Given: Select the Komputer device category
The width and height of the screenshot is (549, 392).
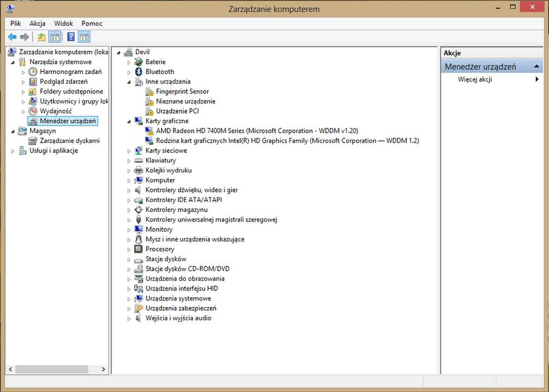Looking at the screenshot, I should click(x=160, y=180).
